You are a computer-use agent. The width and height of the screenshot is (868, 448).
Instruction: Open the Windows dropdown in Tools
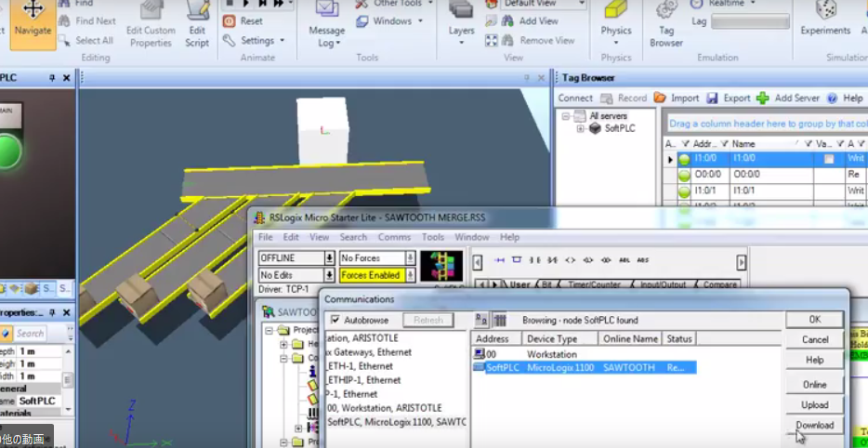(389, 21)
